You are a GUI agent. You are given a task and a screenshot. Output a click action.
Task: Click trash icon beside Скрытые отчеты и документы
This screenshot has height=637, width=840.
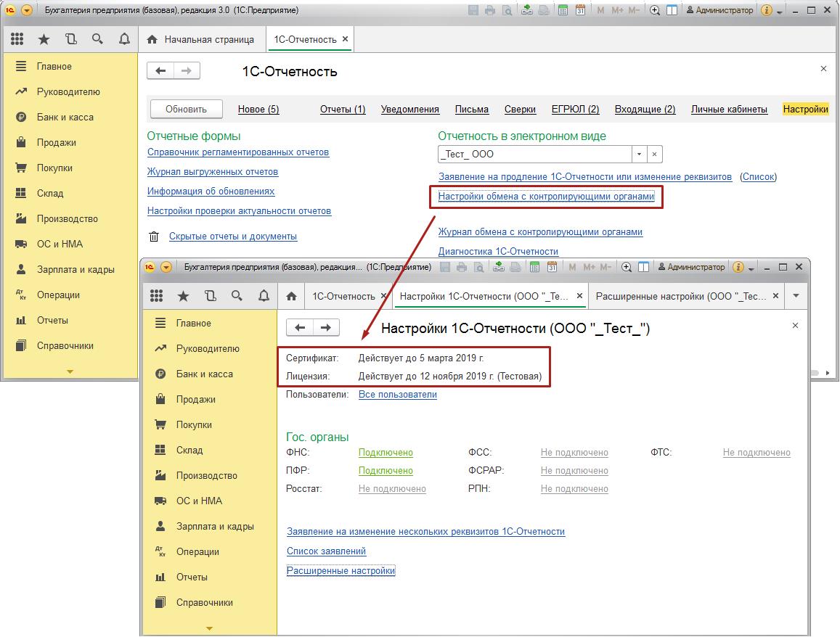[x=154, y=236]
